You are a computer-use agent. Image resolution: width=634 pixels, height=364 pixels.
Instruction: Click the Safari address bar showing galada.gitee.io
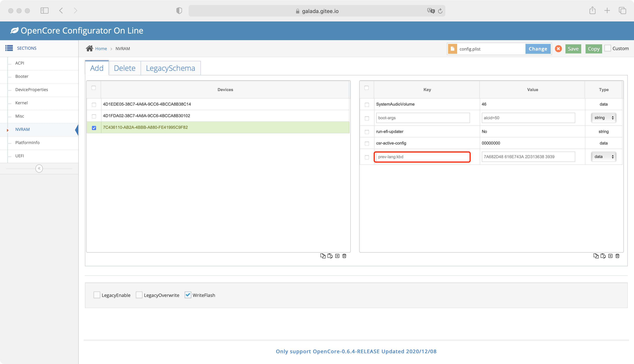pyautogui.click(x=317, y=11)
